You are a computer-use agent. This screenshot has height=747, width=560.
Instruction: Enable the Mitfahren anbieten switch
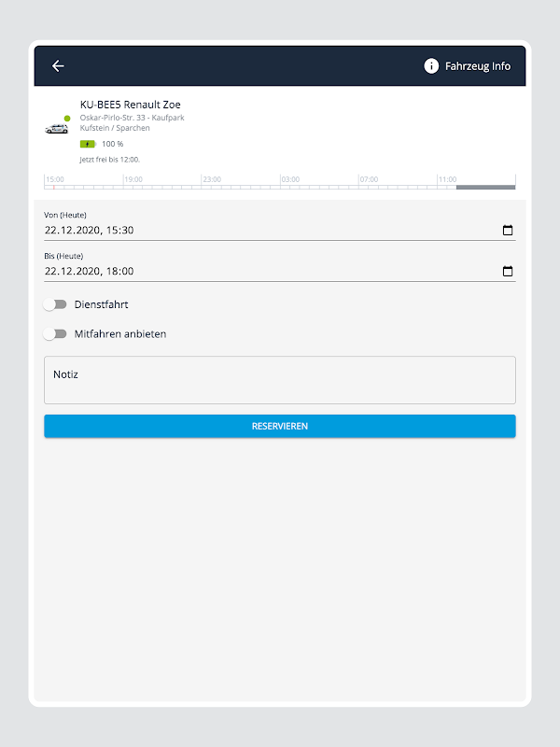pyautogui.click(x=55, y=334)
